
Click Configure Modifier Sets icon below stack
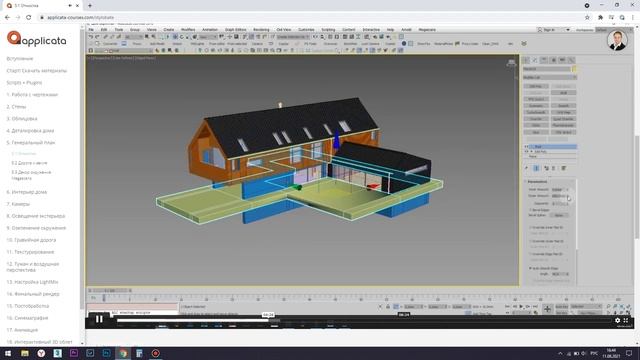[563, 168]
